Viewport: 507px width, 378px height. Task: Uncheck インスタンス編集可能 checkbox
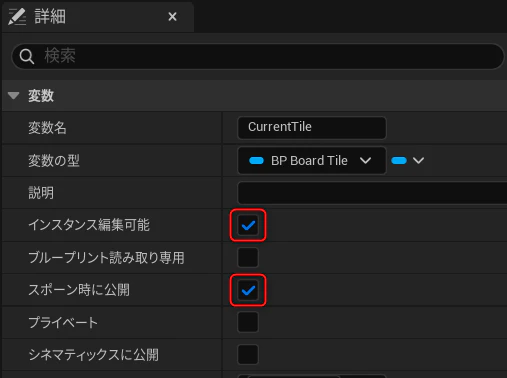248,225
